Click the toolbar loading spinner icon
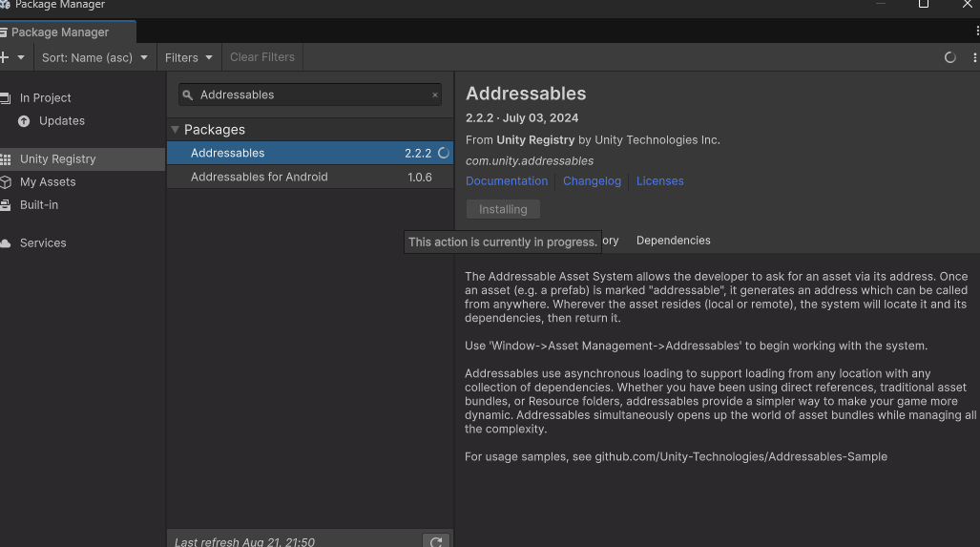This screenshot has width=980, height=547. pos(950,57)
